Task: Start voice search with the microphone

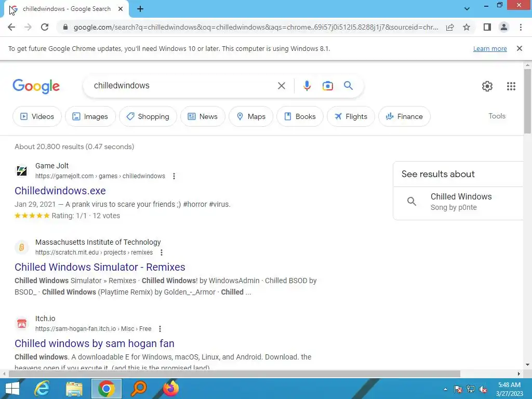Action: point(307,86)
